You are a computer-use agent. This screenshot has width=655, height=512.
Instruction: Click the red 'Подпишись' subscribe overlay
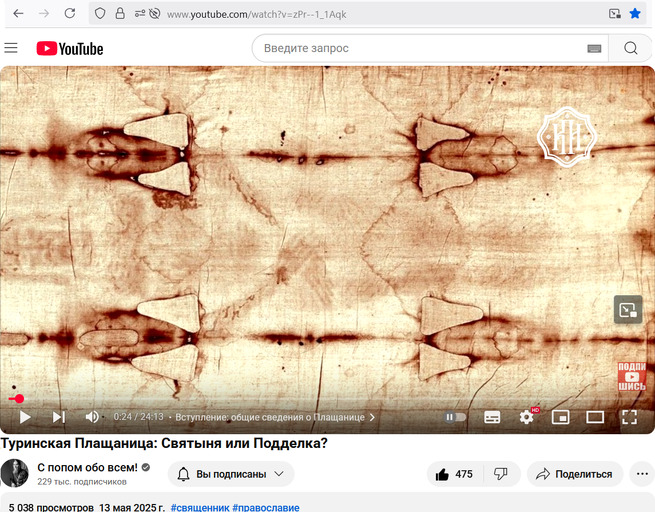632,377
